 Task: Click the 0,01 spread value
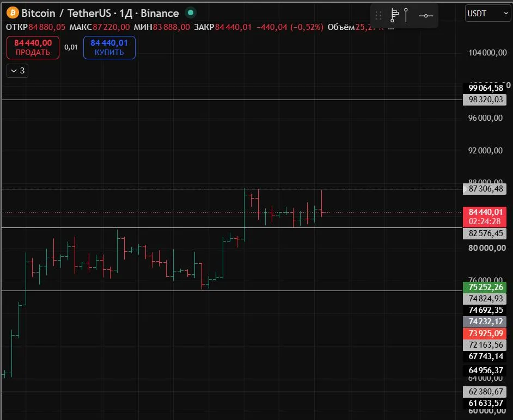(x=71, y=47)
